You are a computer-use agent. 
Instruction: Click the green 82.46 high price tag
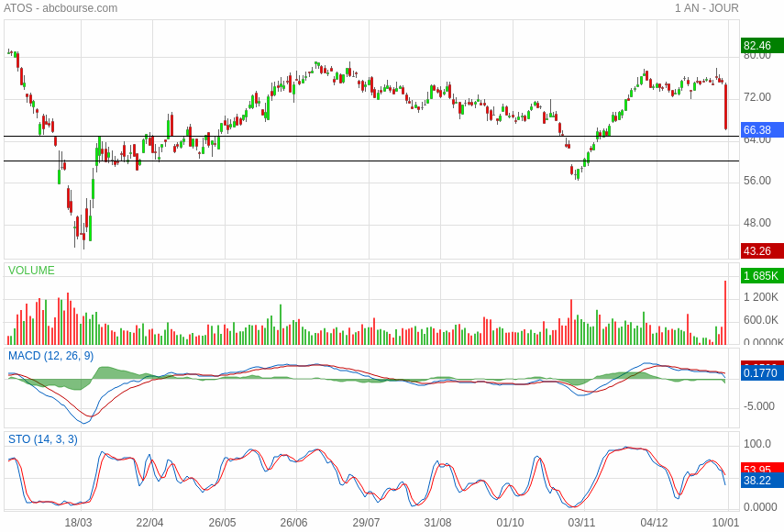coord(762,46)
